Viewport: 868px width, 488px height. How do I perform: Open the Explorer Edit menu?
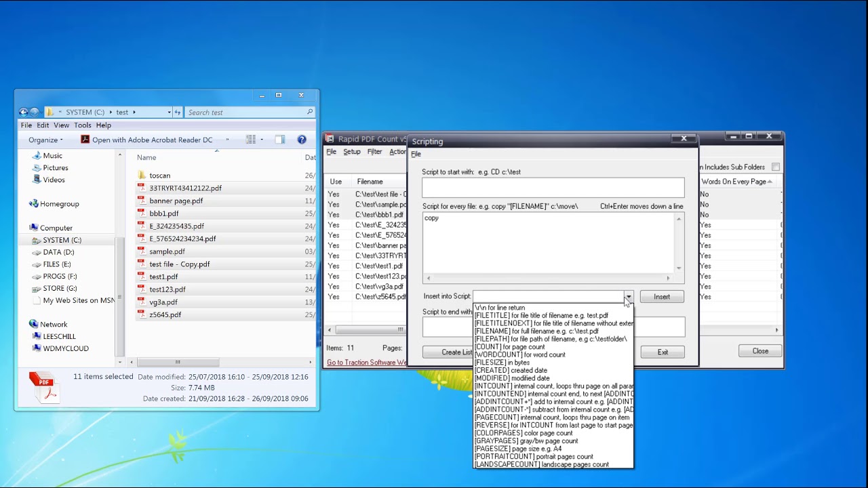[43, 125]
